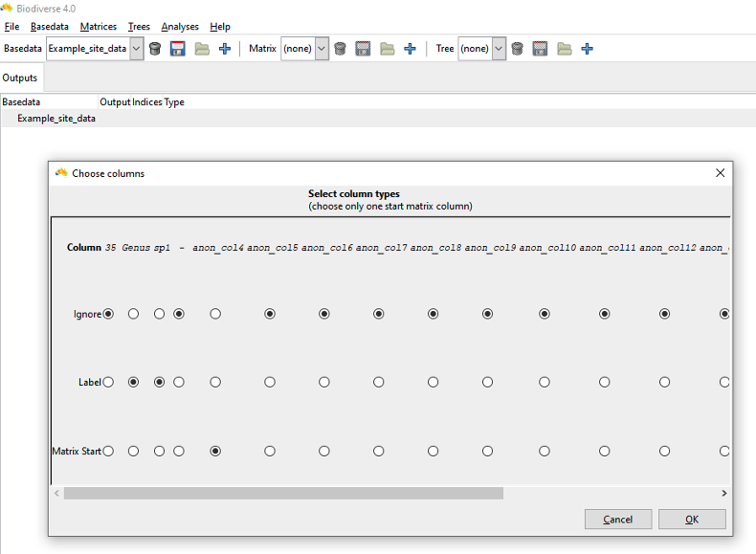Click the OK button
Image resolution: width=756 pixels, height=554 pixels.
pos(692,520)
